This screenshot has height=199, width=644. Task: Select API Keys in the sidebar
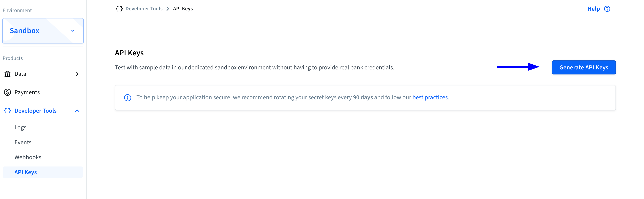click(25, 172)
